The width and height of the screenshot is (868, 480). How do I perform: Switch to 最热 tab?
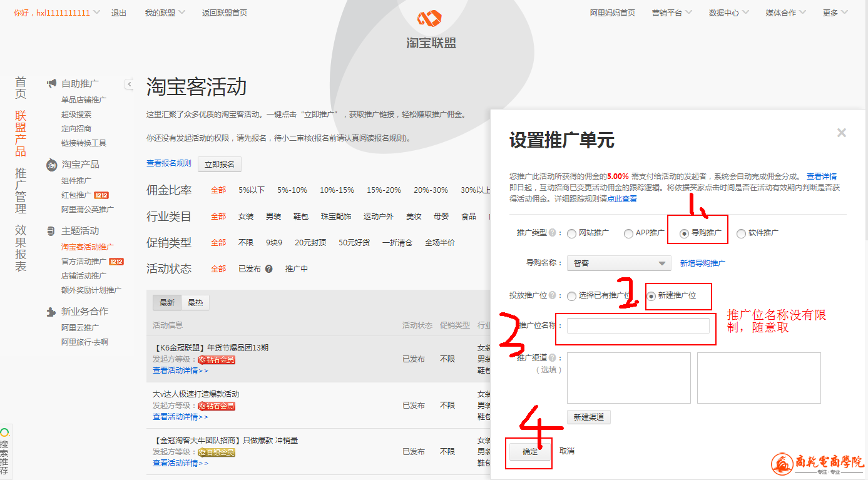click(x=195, y=303)
